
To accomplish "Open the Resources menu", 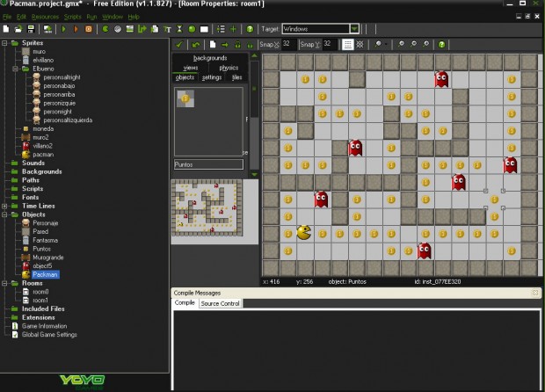I will pos(45,17).
